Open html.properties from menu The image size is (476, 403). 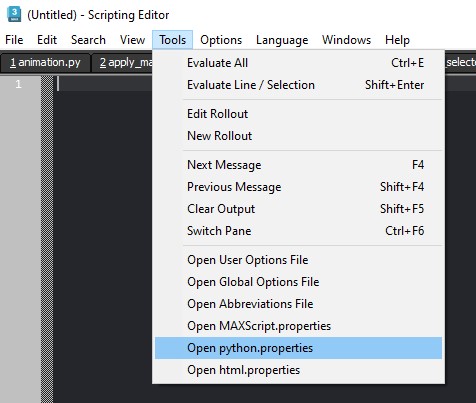click(x=298, y=370)
